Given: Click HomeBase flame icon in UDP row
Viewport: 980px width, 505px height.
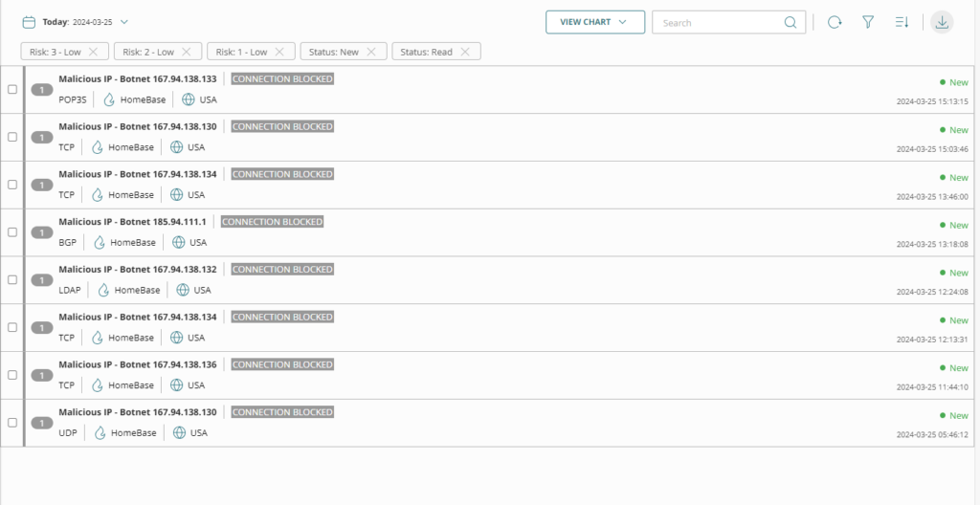Looking at the screenshot, I should (100, 432).
